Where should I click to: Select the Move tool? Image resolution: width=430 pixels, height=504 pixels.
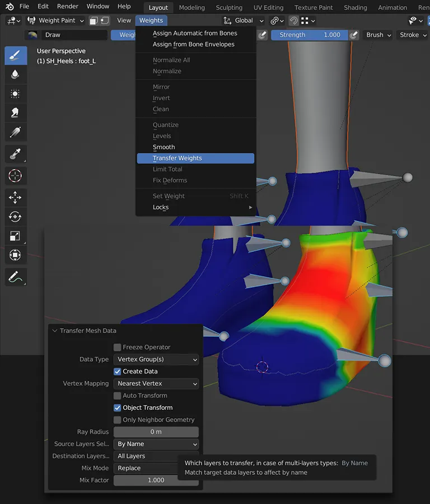click(16, 197)
